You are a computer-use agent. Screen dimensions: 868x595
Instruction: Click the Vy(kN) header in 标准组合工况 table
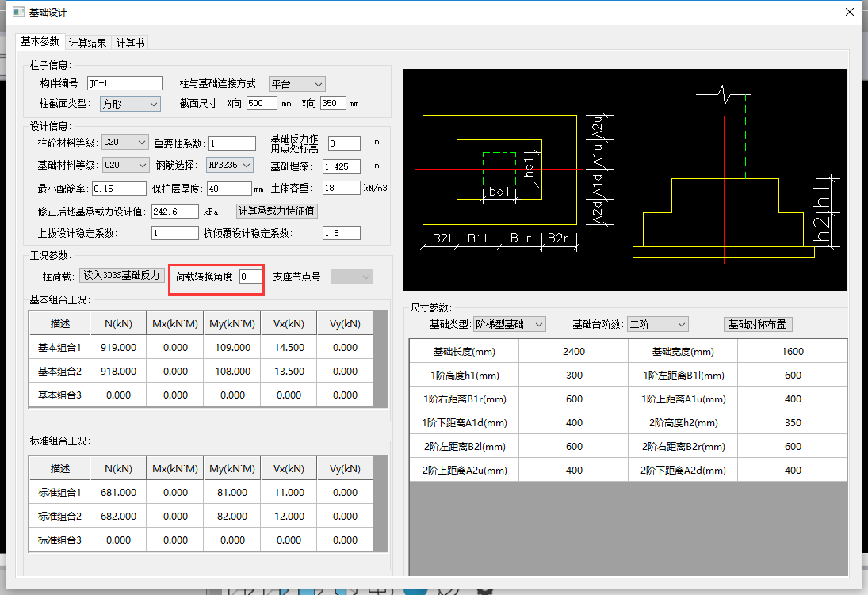pos(345,469)
